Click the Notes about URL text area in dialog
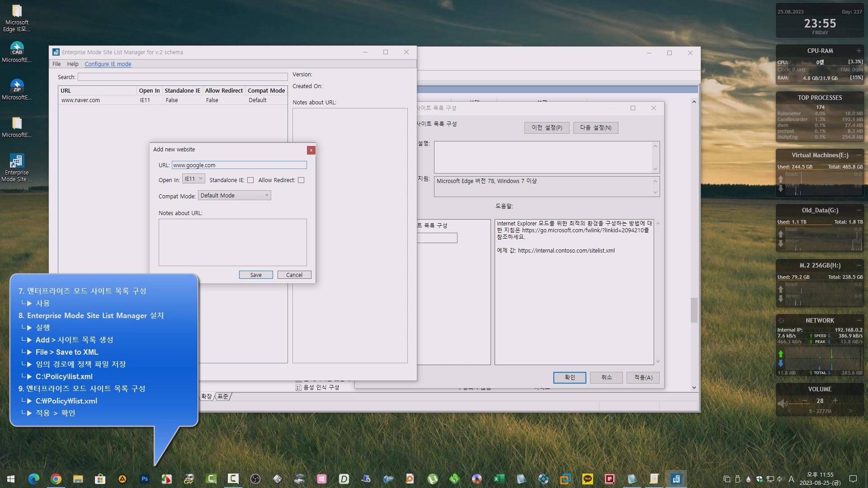The width and height of the screenshot is (868, 488). coord(232,242)
